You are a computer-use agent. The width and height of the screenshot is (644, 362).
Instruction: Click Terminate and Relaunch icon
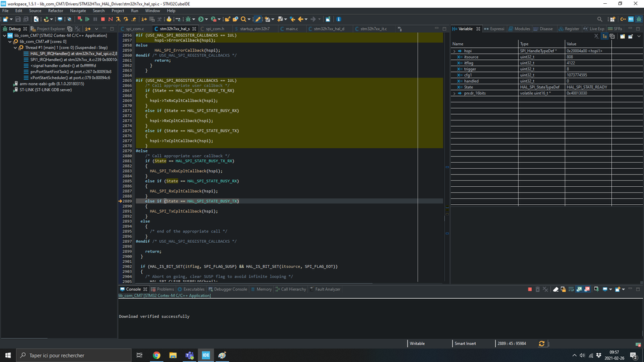click(x=80, y=19)
